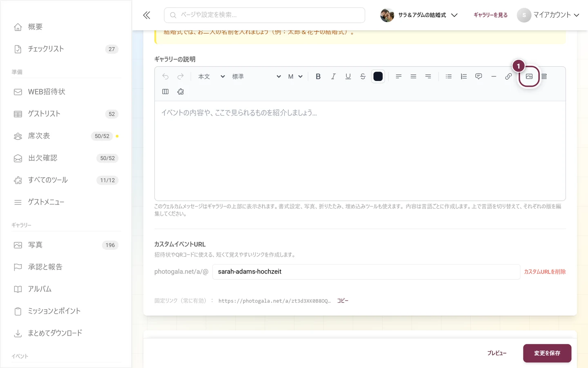Toggle italic formatting
The height and width of the screenshot is (368, 588).
[x=333, y=76]
